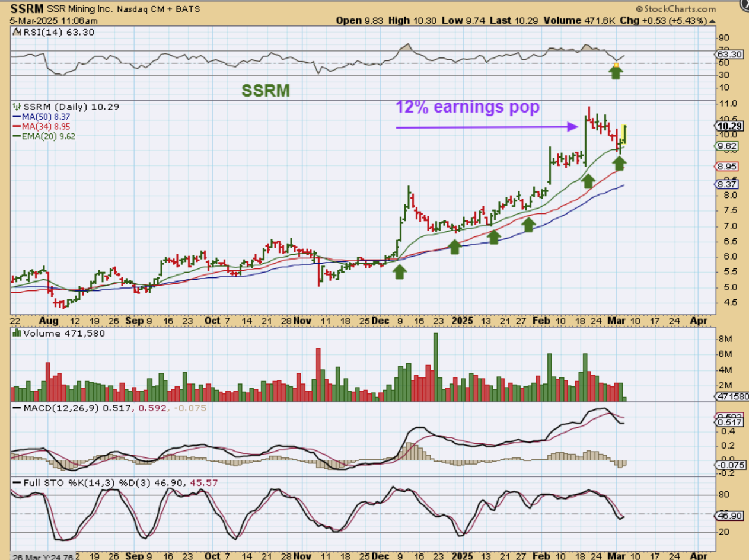This screenshot has width=749, height=560.
Task: Click the Apr label below the price panel
Action: coord(698,320)
